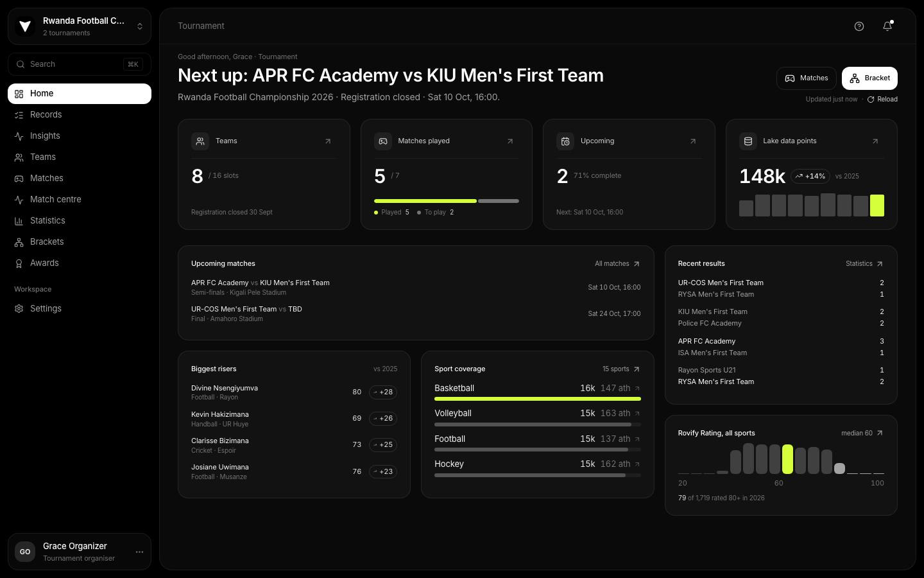924x578 pixels.
Task: Click the Rovify logo in the sidebar
Action: click(x=25, y=26)
